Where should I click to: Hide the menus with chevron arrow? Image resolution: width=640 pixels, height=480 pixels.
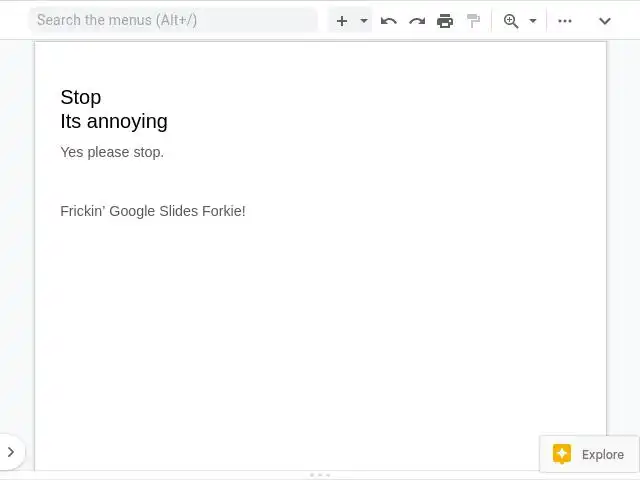point(605,21)
